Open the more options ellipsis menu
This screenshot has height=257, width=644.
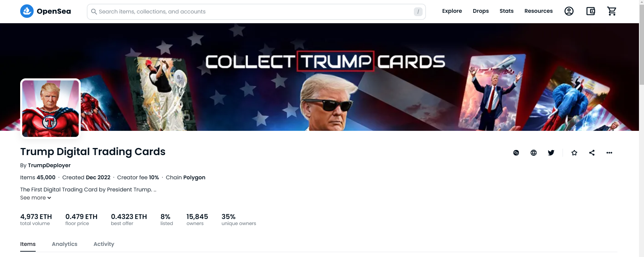pos(609,153)
